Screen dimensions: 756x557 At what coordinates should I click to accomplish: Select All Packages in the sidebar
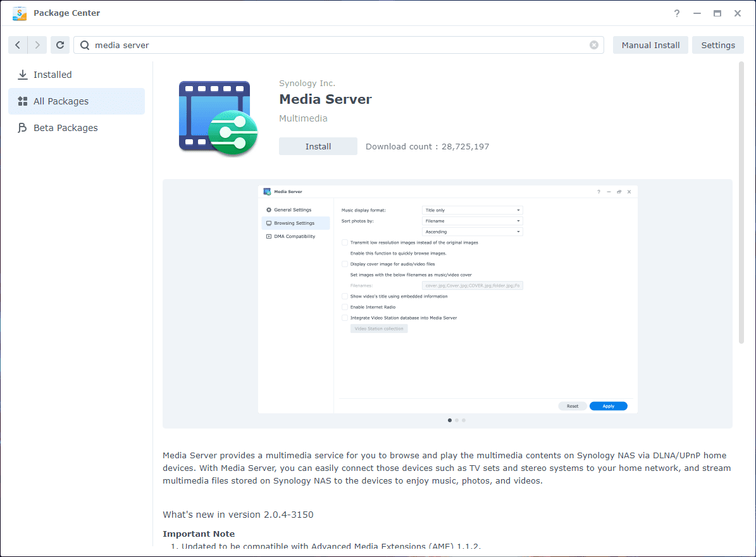(x=77, y=101)
